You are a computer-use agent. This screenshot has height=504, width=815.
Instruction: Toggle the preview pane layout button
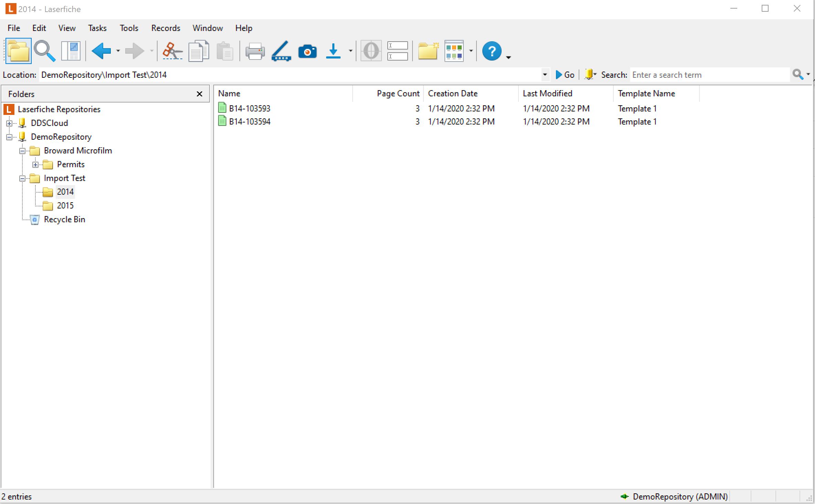[x=71, y=51]
